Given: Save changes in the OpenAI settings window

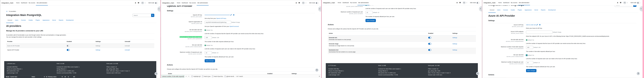Looking at the screenshot, I should (210, 61).
